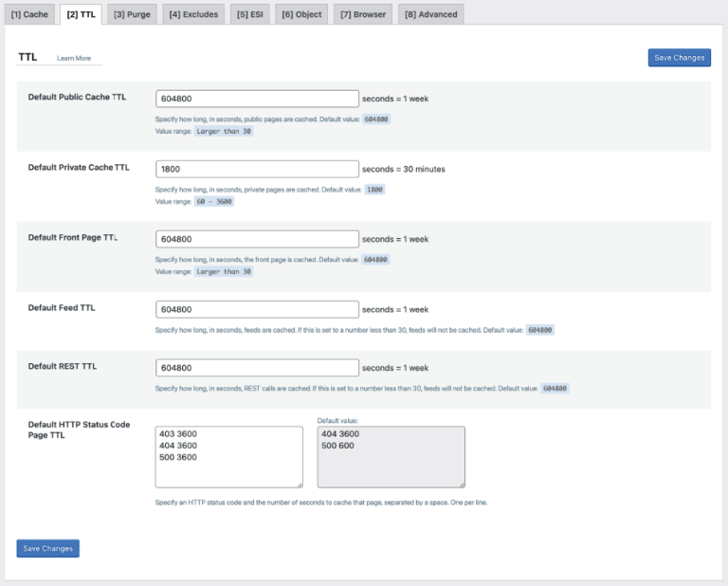Open the [8] Advanced tab
Image resolution: width=728 pixels, height=586 pixels.
pos(431,14)
